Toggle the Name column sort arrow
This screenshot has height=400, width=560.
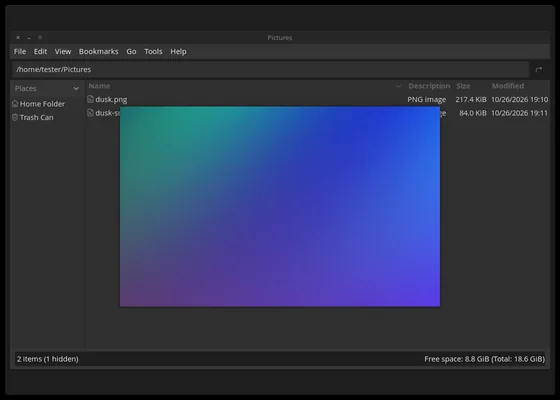(x=398, y=86)
